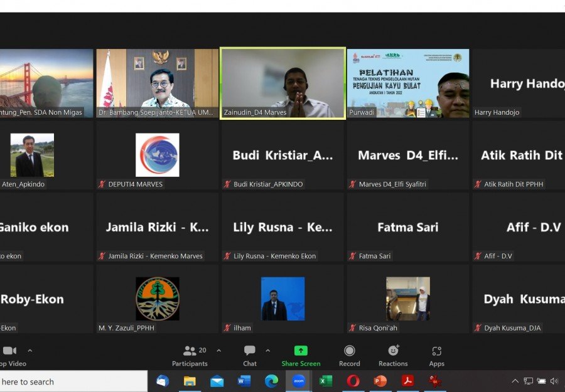This screenshot has height=392, width=565.
Task: Start recording with the Record button
Action: [x=350, y=356]
